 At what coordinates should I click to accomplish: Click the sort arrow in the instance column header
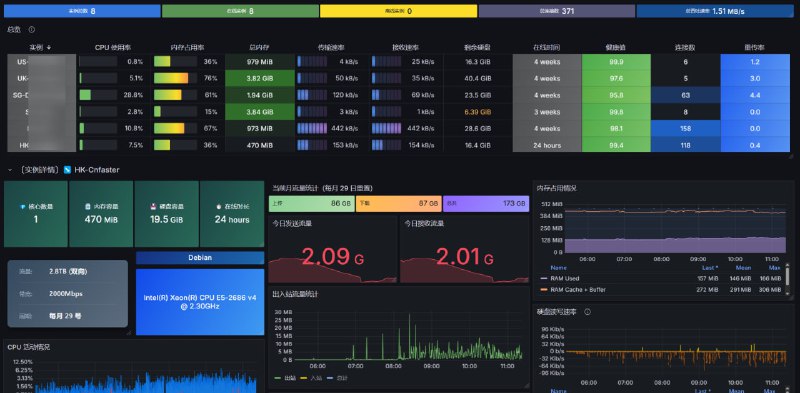coord(49,47)
